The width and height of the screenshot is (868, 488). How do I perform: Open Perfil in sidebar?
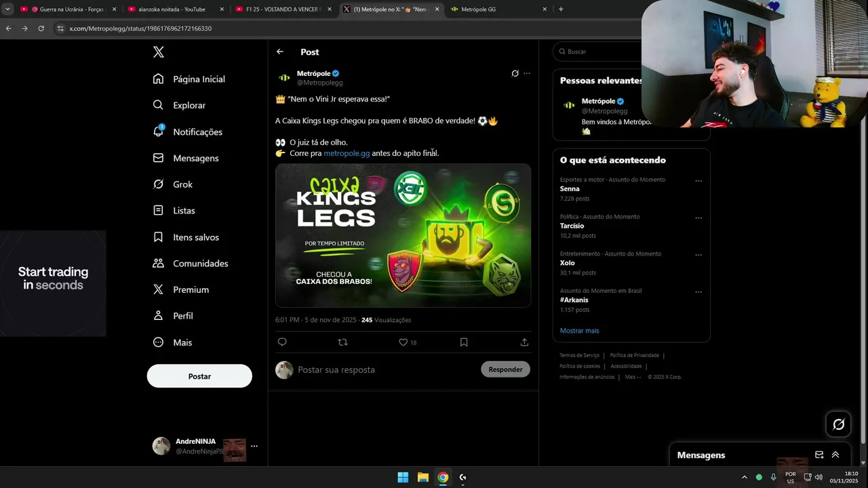(173, 316)
